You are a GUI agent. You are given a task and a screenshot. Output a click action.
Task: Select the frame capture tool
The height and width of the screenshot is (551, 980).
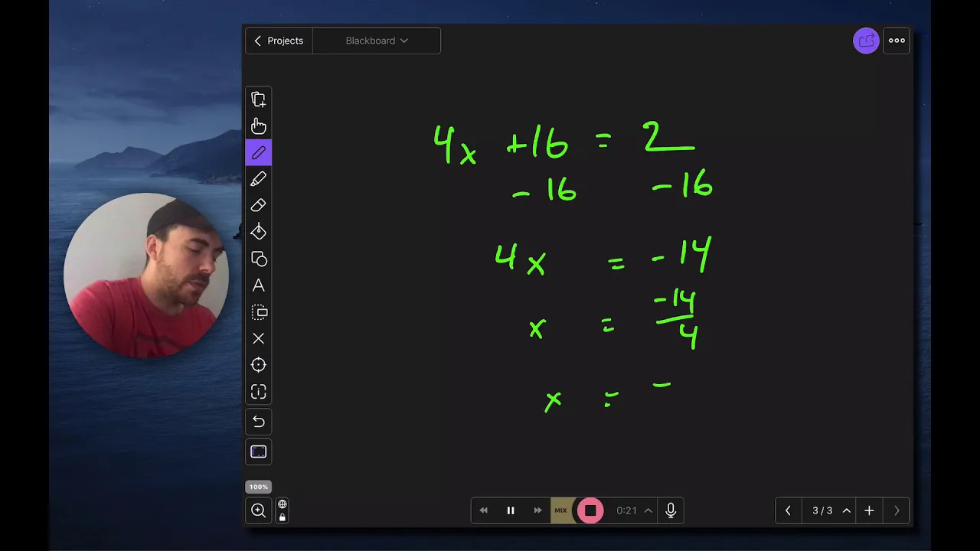click(x=258, y=392)
